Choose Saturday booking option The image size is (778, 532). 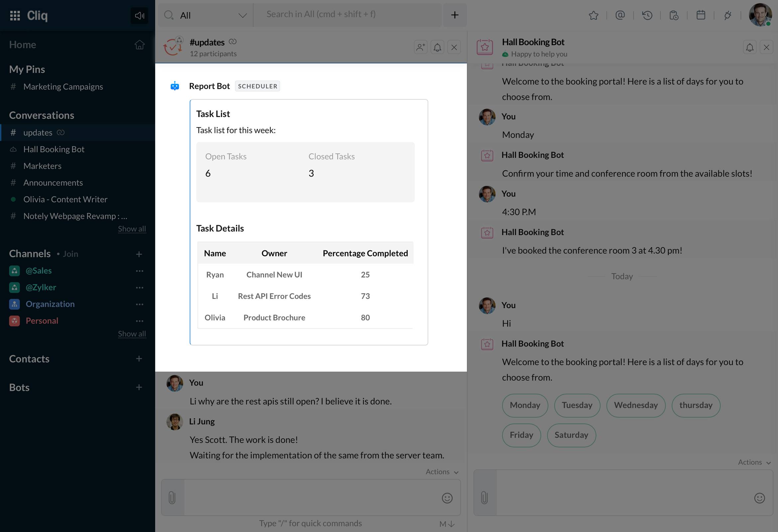pos(572,435)
